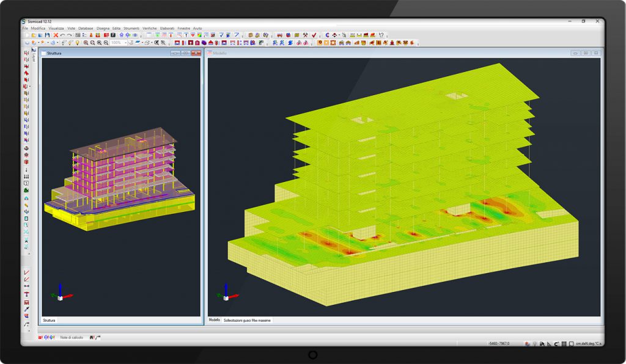Click the Struttura window title bar
Image resolution: width=626 pixels, height=364 pixels.
click(104, 54)
